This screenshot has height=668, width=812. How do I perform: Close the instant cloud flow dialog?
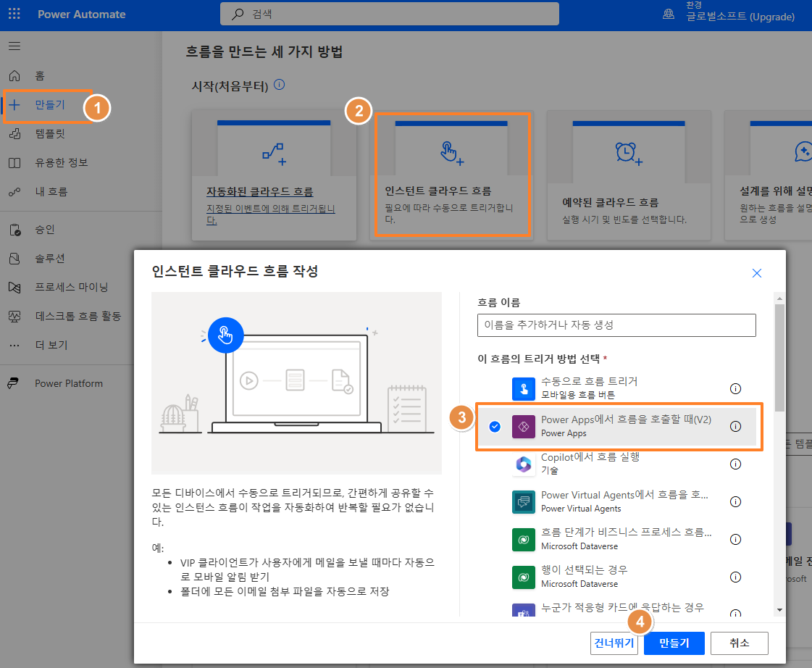[x=757, y=273]
